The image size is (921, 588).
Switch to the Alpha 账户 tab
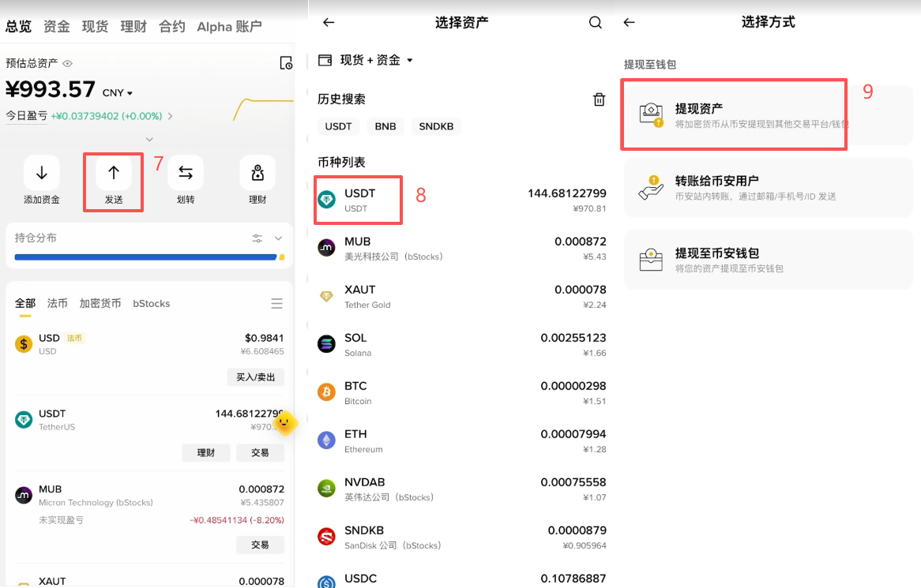(x=230, y=26)
